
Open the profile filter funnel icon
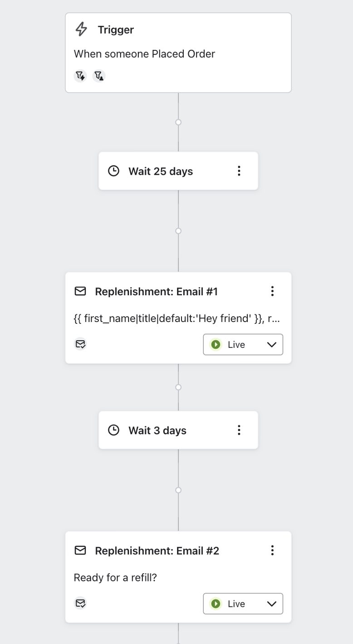tap(99, 76)
